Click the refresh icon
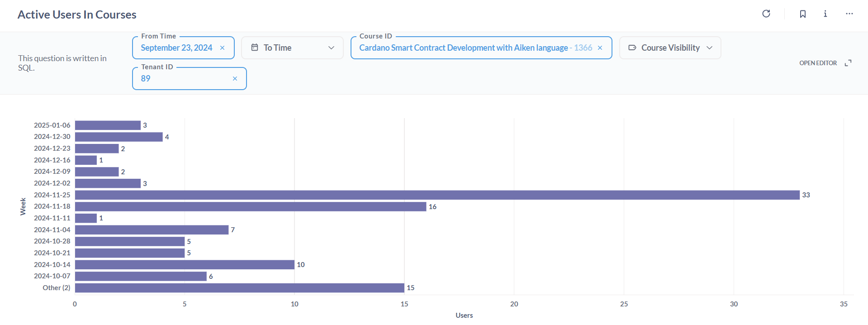The height and width of the screenshot is (325, 868). click(x=766, y=14)
